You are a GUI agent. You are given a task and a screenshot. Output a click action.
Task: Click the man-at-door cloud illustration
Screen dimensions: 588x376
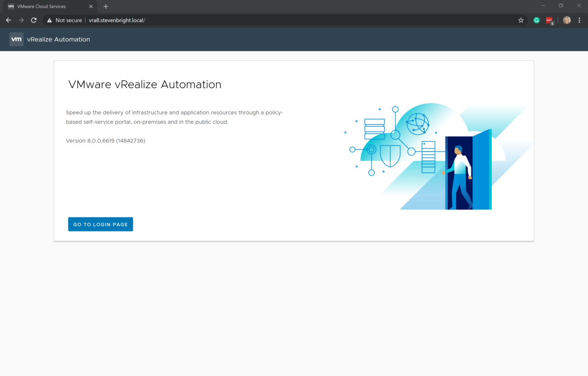click(x=435, y=157)
